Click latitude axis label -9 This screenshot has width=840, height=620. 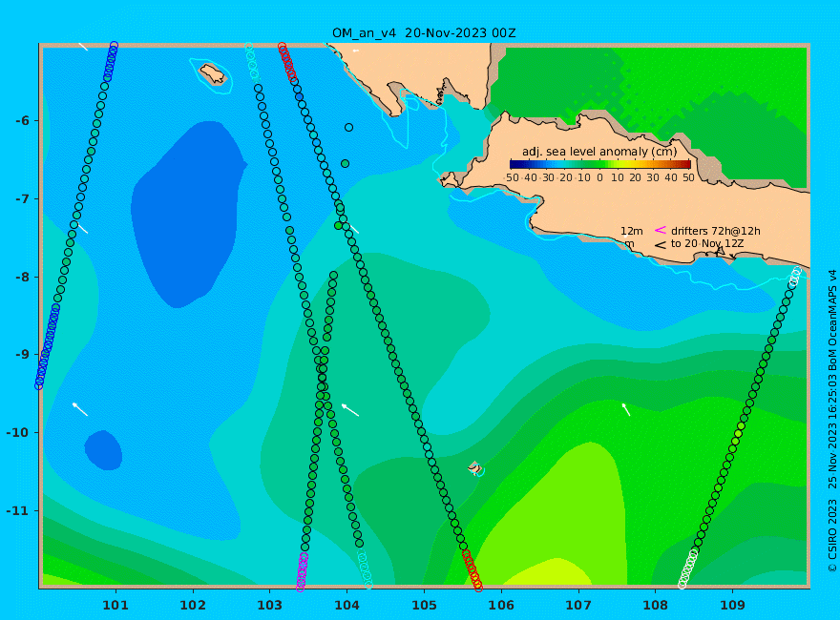(x=22, y=355)
